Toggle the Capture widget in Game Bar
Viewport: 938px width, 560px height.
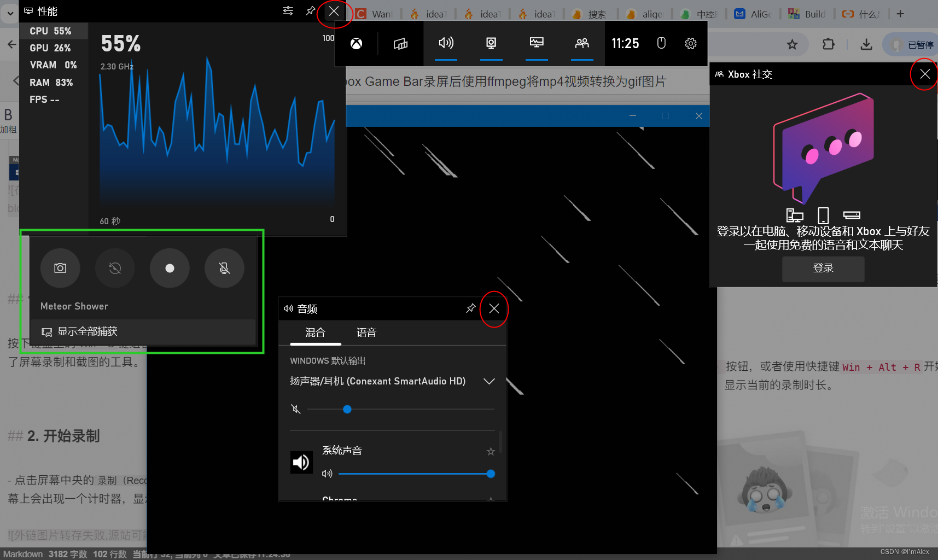pos(491,44)
